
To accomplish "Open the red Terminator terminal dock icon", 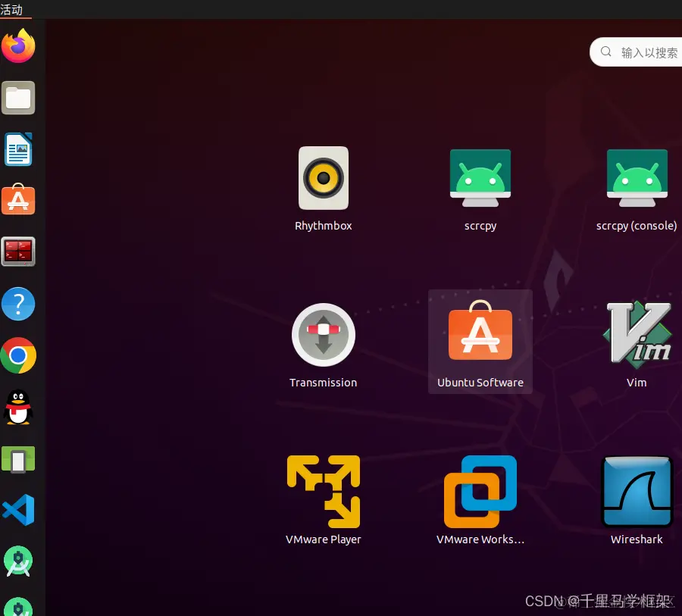I will coord(18,252).
